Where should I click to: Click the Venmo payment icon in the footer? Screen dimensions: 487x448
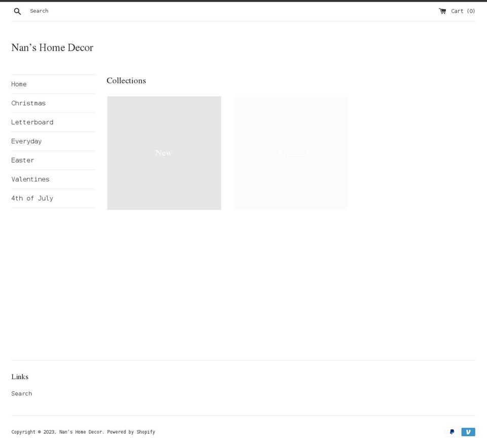click(x=468, y=432)
